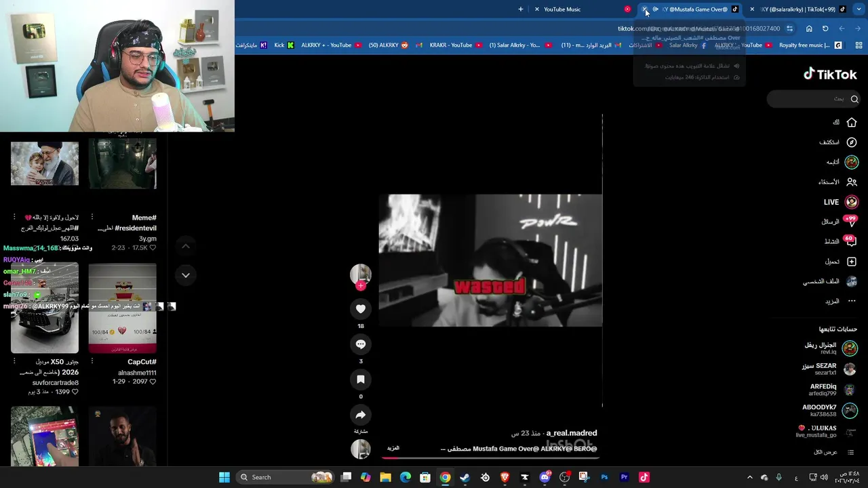The image size is (868, 488).
Task: Open Premiere Pro from the taskbar
Action: point(625,477)
